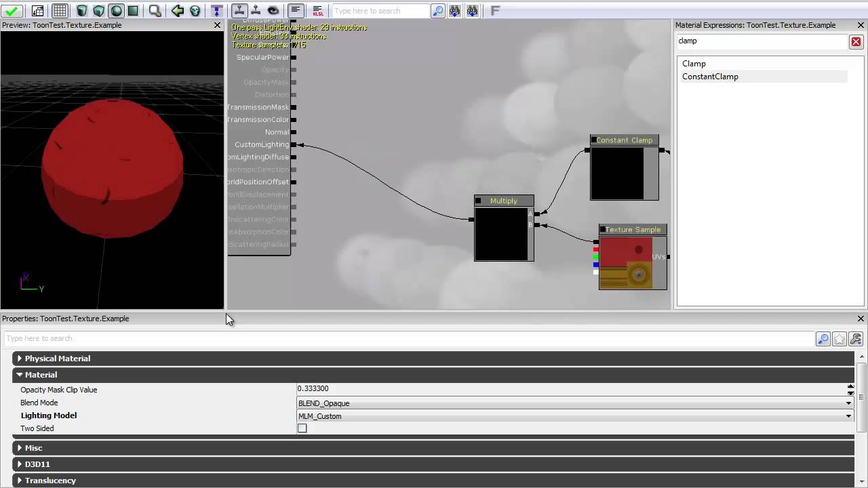Click Texture Sample green channel output
Screen dimensions: 868x488
tap(596, 257)
